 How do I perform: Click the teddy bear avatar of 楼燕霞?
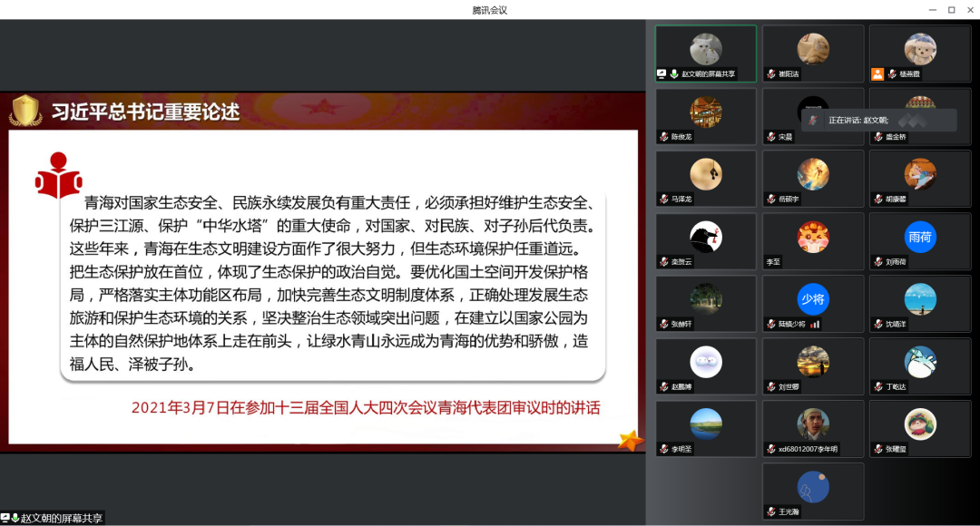pyautogui.click(x=920, y=49)
